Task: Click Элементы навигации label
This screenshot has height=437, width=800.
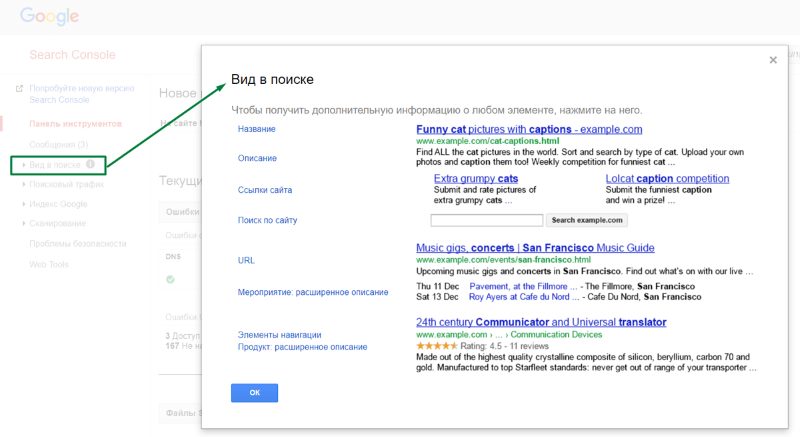Action: 280,335
